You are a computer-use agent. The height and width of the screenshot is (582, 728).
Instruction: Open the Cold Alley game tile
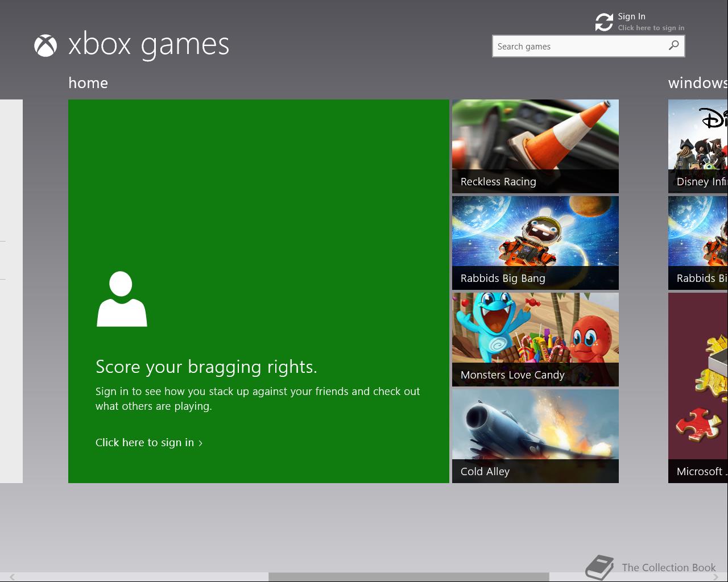click(535, 436)
